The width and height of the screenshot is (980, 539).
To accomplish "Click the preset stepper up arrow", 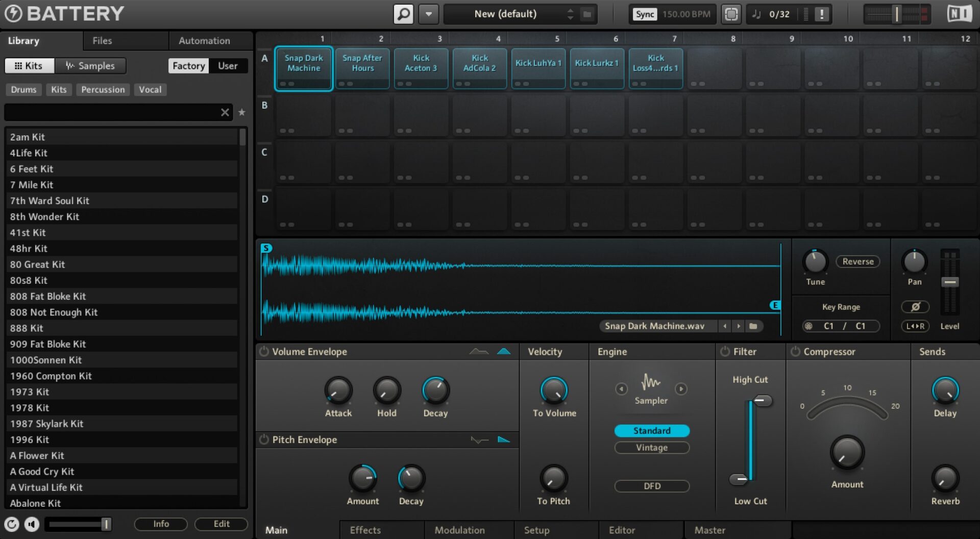I will (x=570, y=11).
